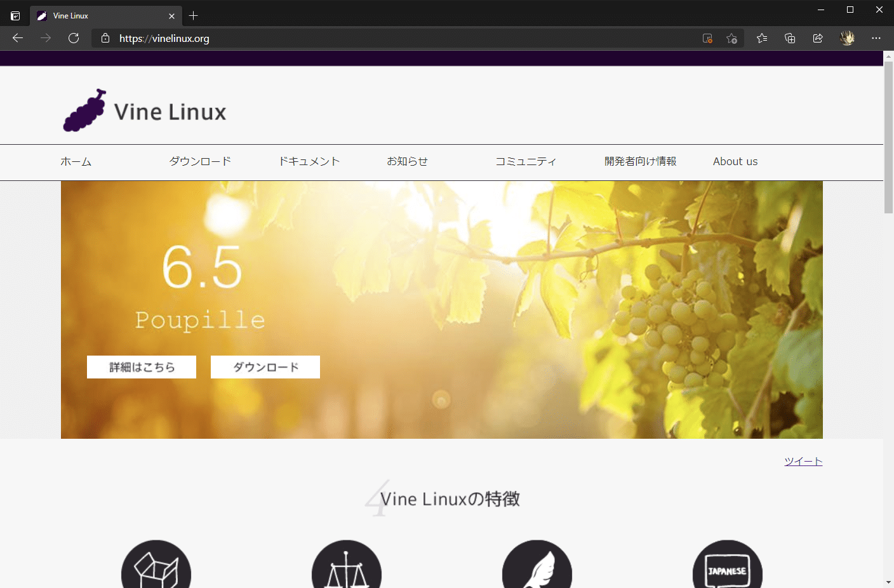This screenshot has height=588, width=894.
Task: Click the lock site-info icon
Action: pos(105,38)
